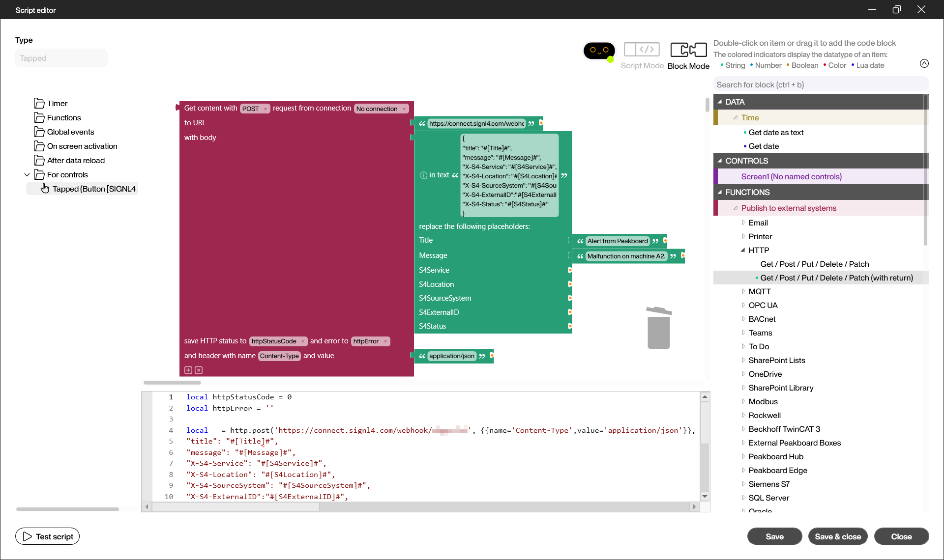
Task: Add another header using the plus icon
Action: click(x=188, y=370)
